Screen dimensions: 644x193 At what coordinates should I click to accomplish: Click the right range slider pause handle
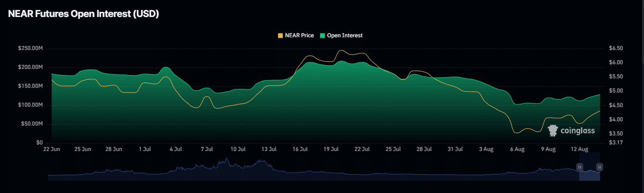[600, 167]
